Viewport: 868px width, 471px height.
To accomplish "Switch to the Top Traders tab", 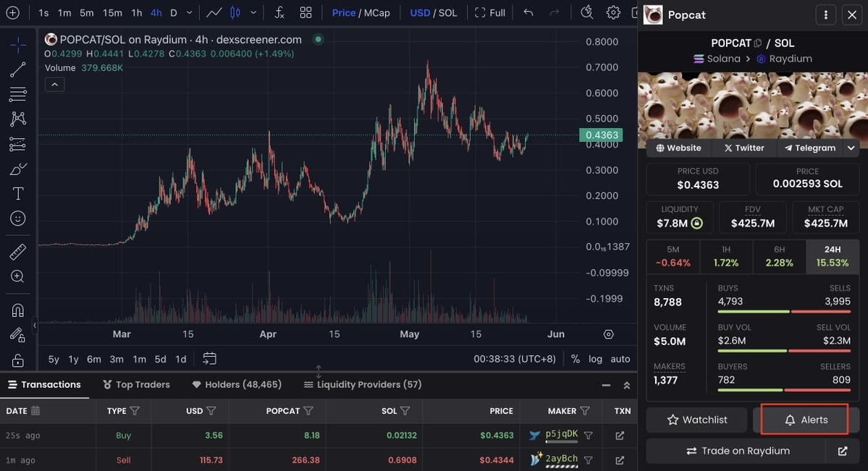I will coord(136,384).
